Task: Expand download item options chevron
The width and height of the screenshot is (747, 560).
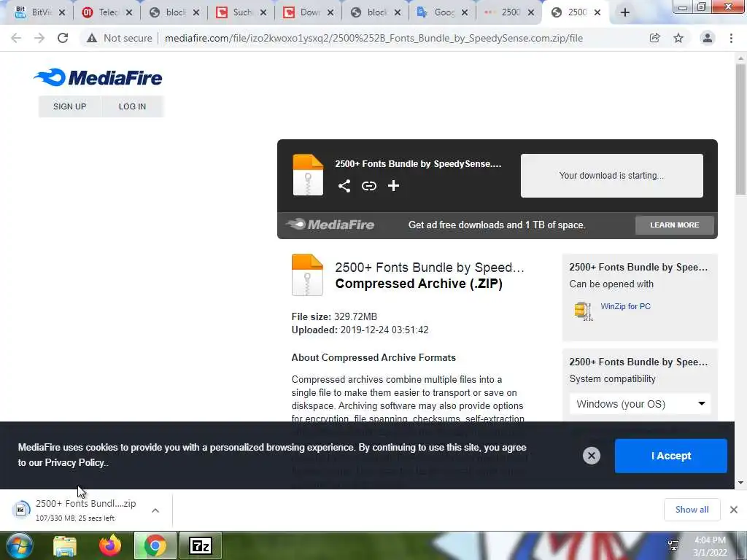Action: pyautogui.click(x=155, y=510)
